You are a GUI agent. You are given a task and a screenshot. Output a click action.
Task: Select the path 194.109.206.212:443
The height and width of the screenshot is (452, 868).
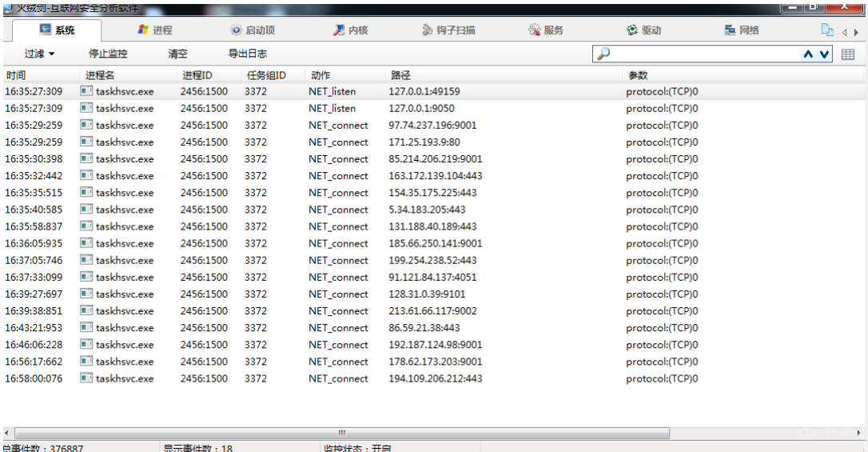click(x=435, y=379)
